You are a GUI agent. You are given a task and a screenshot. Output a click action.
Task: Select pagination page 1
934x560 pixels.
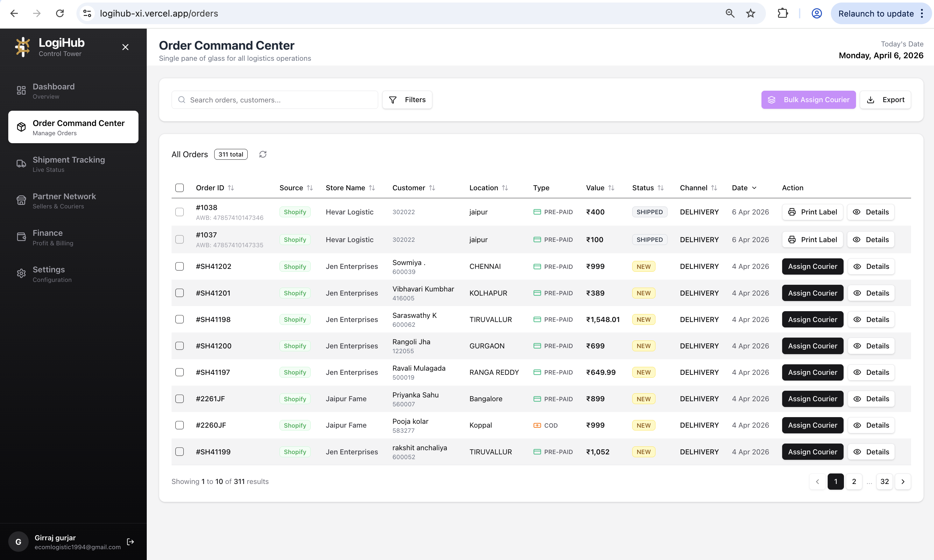[x=835, y=481]
